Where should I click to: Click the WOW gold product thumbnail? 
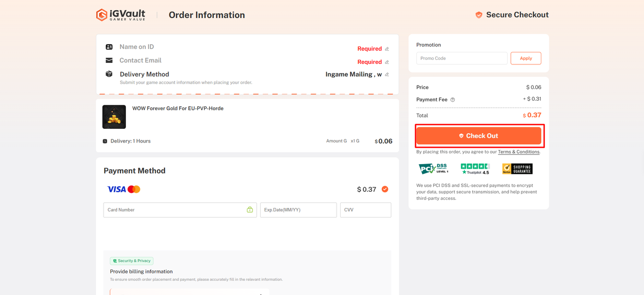[x=114, y=117]
